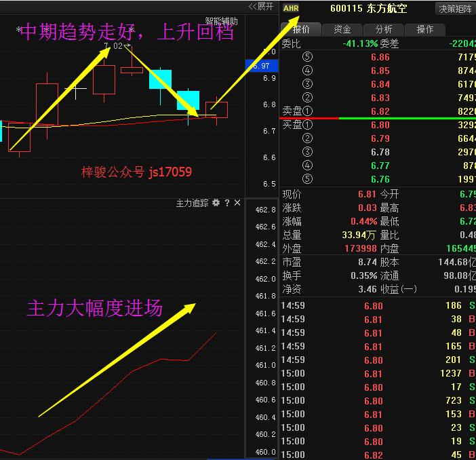Image resolution: width=476 pixels, height=460 pixels.
Task: Select the 15:00 trade with volume 1237
Action: [378, 373]
